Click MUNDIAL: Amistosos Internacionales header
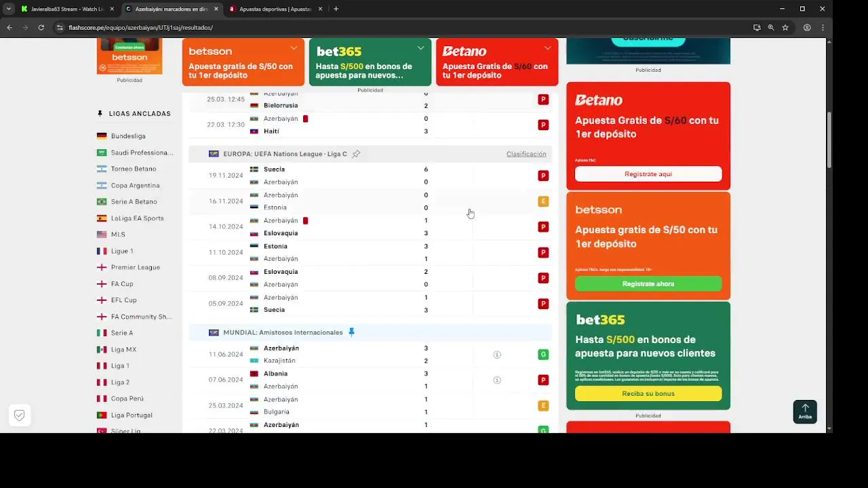This screenshot has width=868, height=488. point(283,332)
